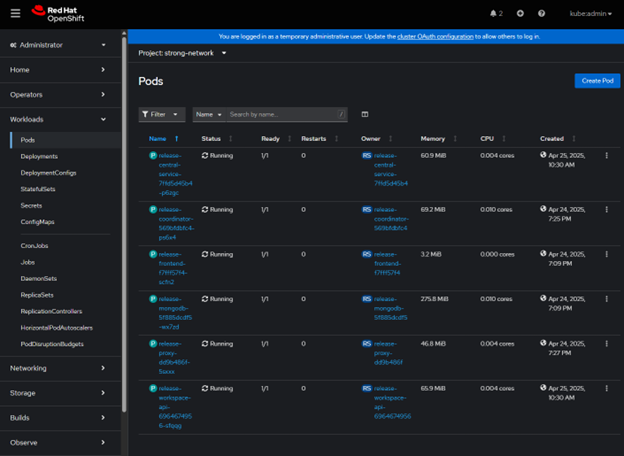Expand the Networking navigation section
Image resolution: width=624 pixels, height=456 pixels.
(x=58, y=368)
